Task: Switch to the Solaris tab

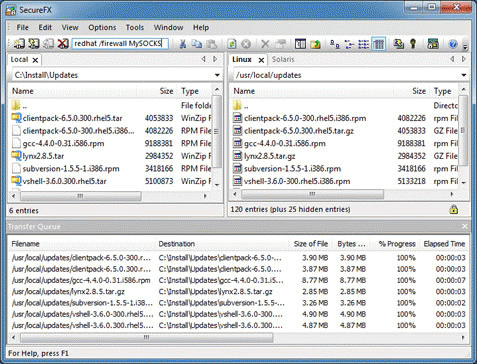Action: pos(283,59)
